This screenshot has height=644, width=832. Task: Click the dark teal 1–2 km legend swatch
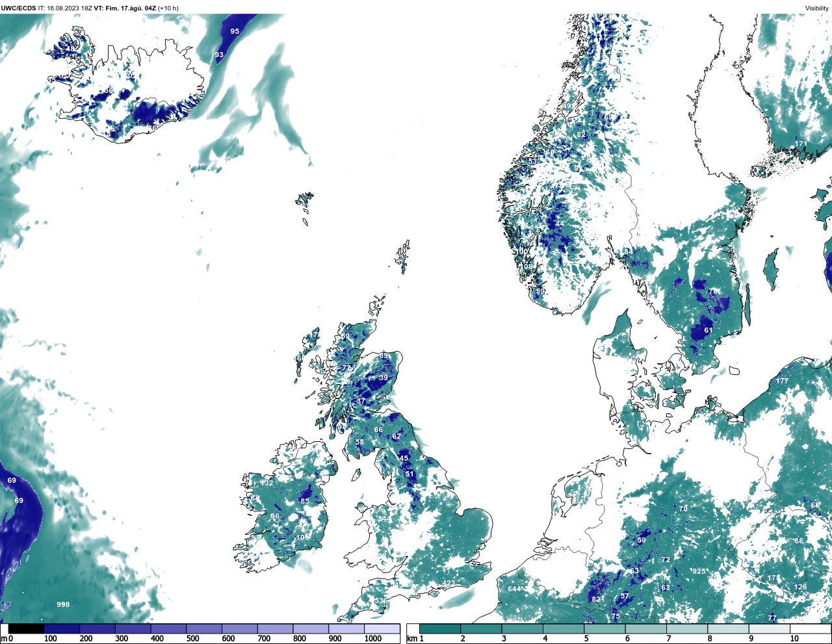coord(440,628)
